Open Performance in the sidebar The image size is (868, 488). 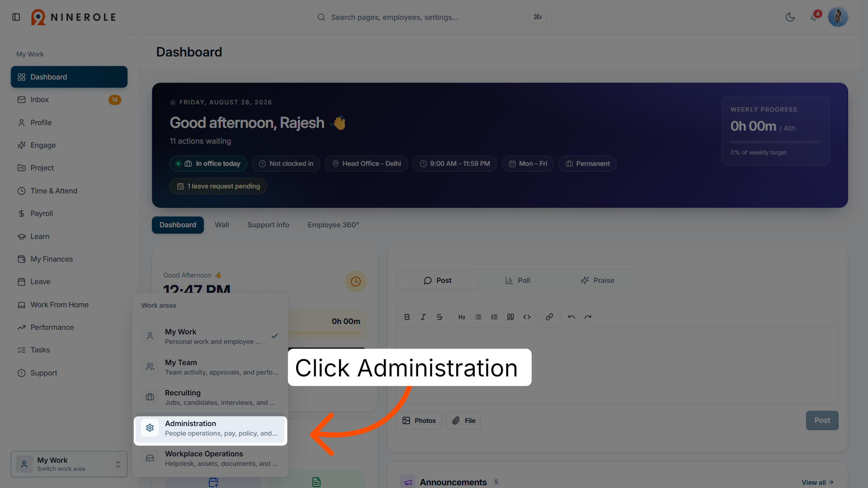tap(69, 328)
